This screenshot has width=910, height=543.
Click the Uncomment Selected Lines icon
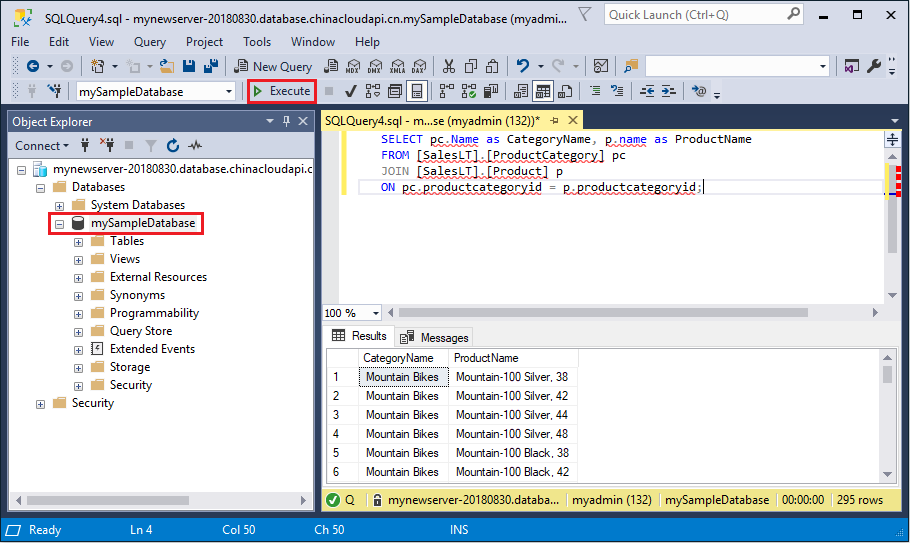(617, 91)
